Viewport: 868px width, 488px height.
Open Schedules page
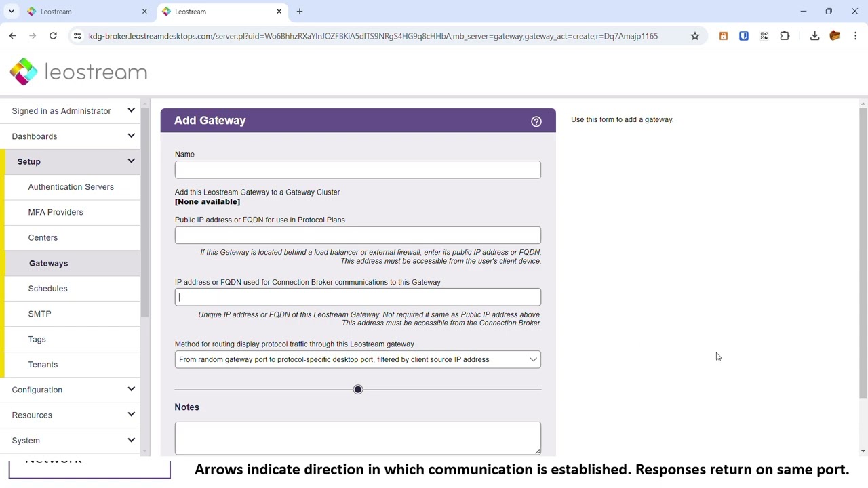pos(47,289)
